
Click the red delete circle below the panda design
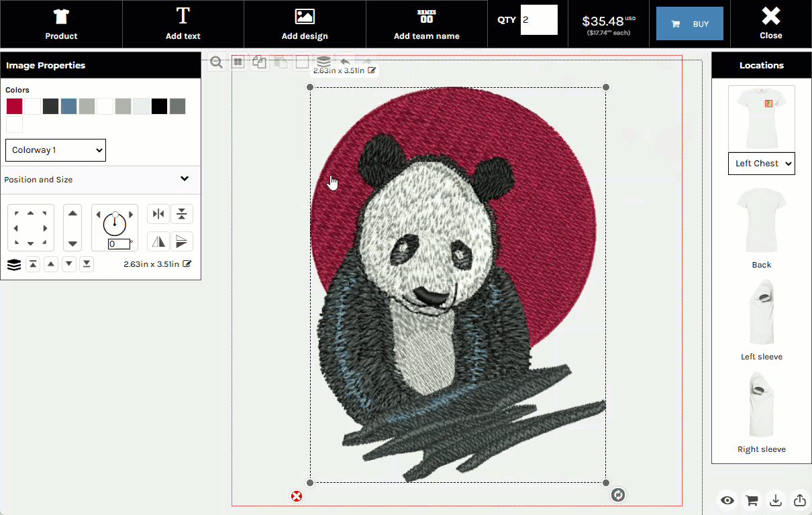point(296,496)
